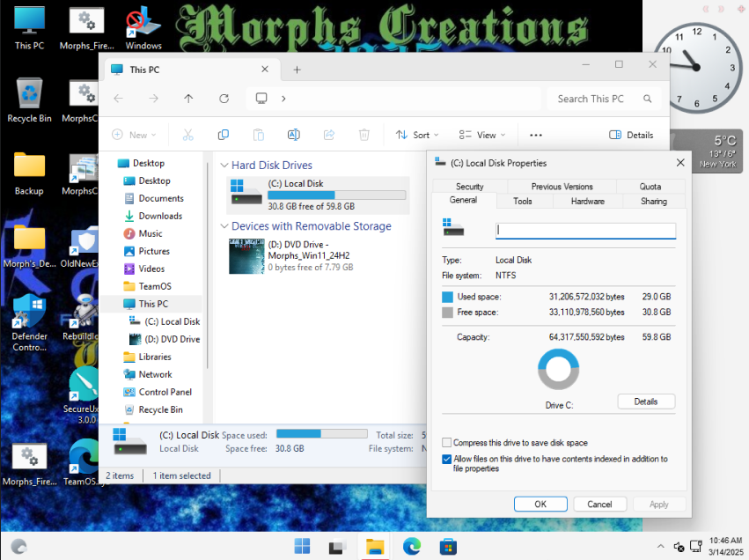The image size is (749, 560).
Task: Open the See more ellipsis menu
Action: 536,136
